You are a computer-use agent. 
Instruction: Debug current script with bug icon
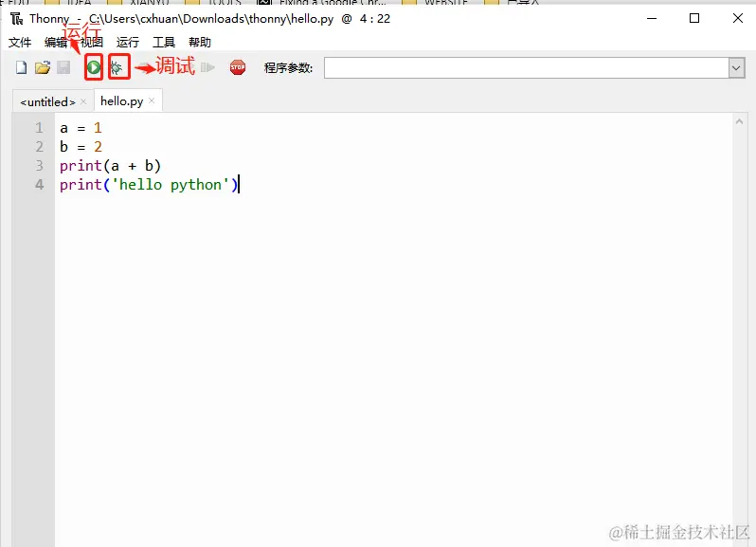(x=118, y=67)
